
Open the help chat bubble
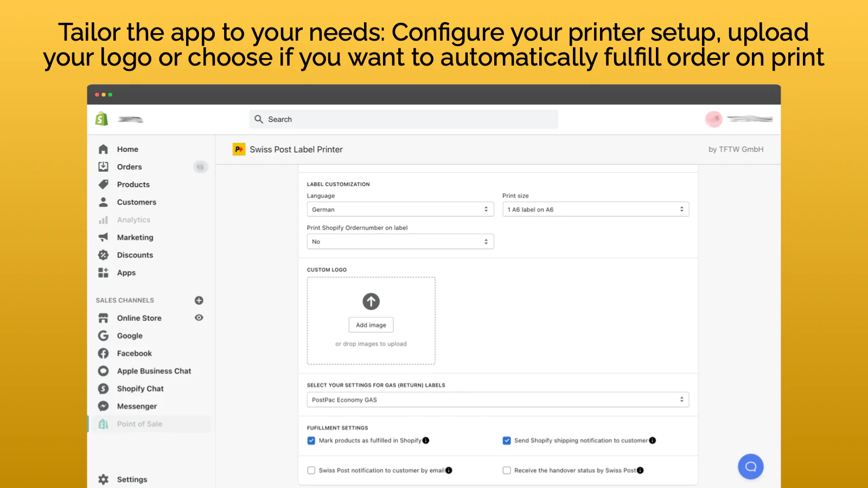point(751,466)
